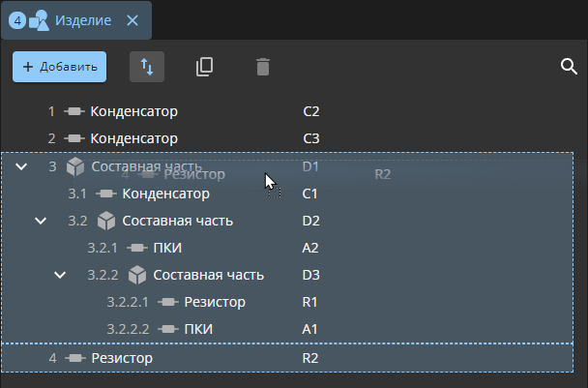Click the Добавить button

[x=59, y=67]
